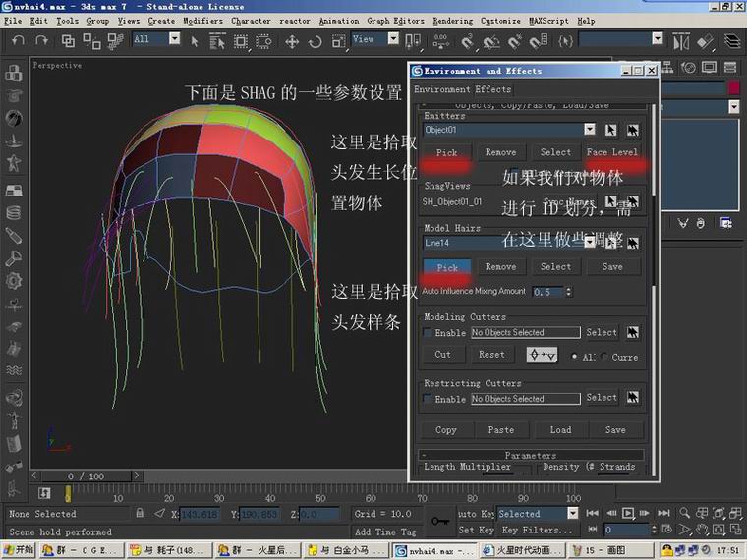Select the Curve radio option

(x=605, y=357)
